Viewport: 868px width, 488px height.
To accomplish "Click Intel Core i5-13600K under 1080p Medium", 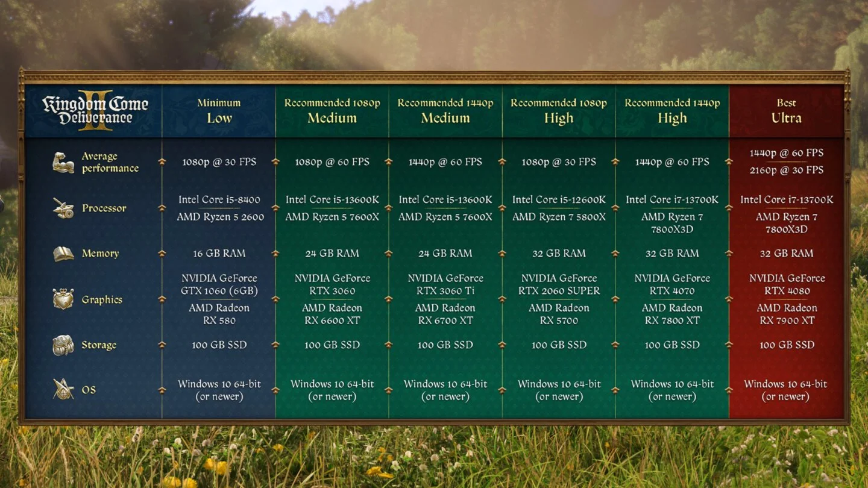I will pyautogui.click(x=332, y=199).
